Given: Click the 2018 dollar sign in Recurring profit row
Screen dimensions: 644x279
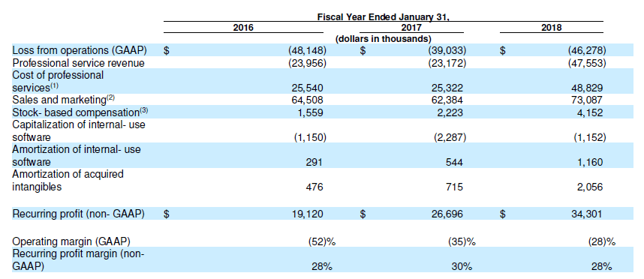Looking at the screenshot, I should 502,214.
